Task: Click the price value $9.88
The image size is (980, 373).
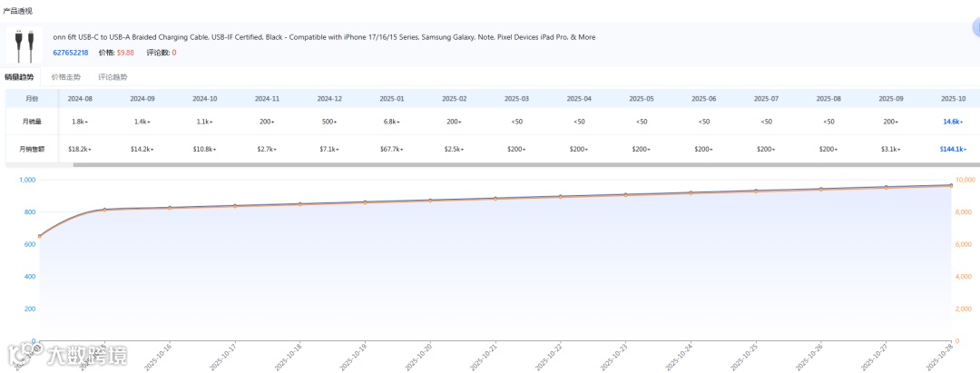Action: tap(125, 53)
